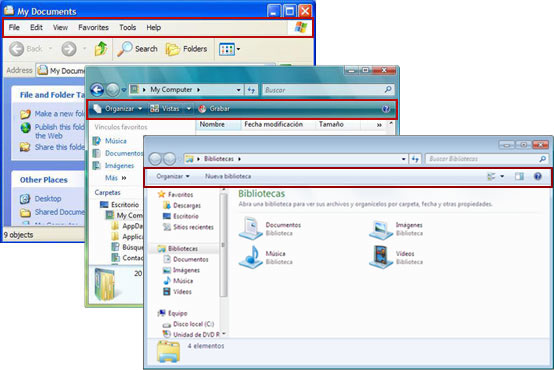Image resolution: width=554 pixels, height=370 pixels.
Task: Select Escritorio in the Carpetas tree
Action: click(120, 205)
